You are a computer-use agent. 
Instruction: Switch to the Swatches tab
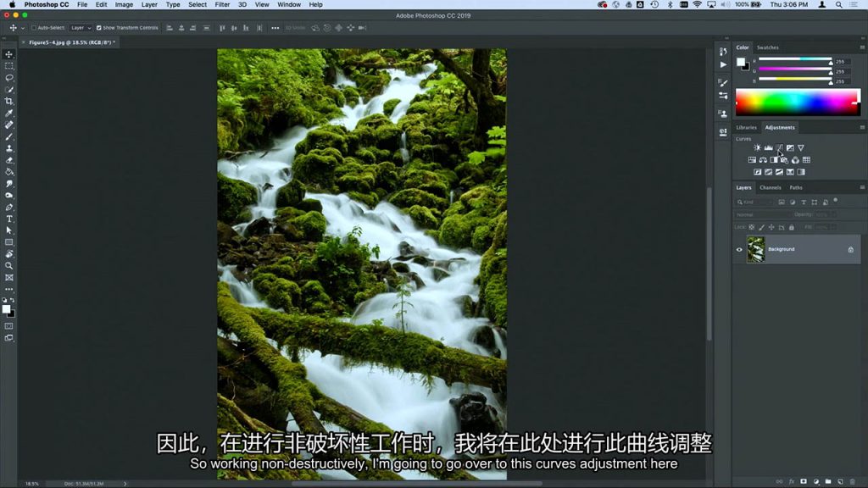(768, 47)
